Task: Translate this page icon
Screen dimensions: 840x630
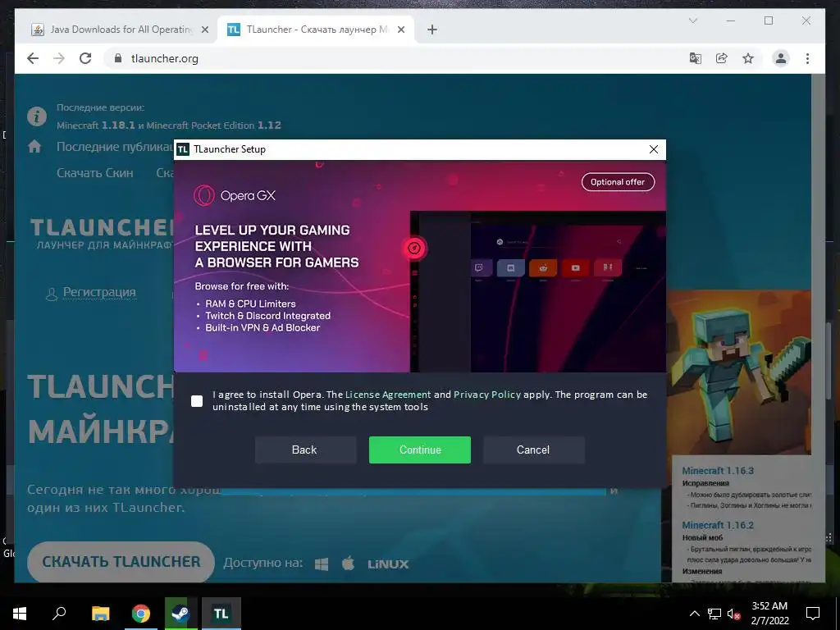Action: (x=696, y=58)
